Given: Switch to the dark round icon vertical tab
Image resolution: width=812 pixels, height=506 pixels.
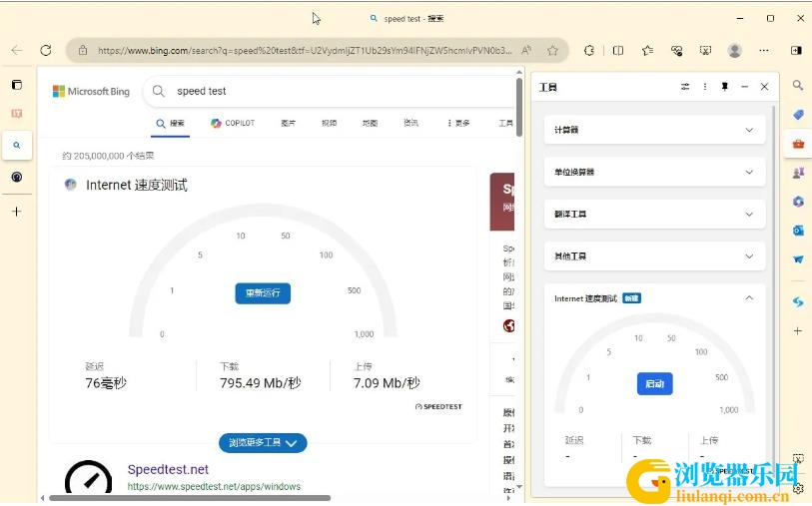Looking at the screenshot, I should click(x=17, y=177).
